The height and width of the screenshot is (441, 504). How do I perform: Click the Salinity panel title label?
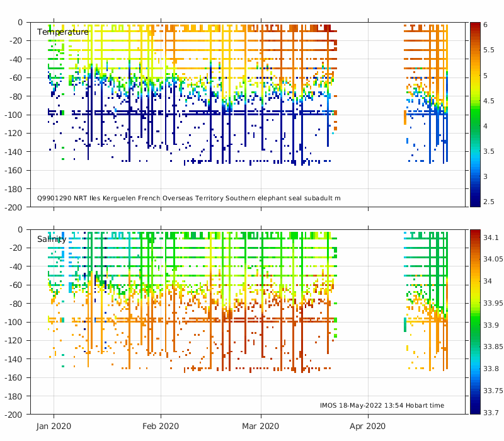click(52, 239)
